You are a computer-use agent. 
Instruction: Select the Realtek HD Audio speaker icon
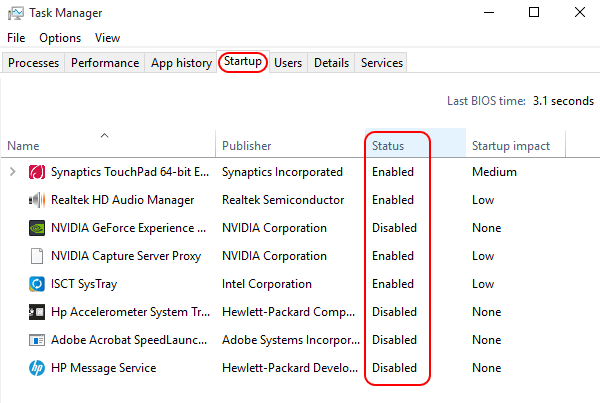click(x=37, y=200)
